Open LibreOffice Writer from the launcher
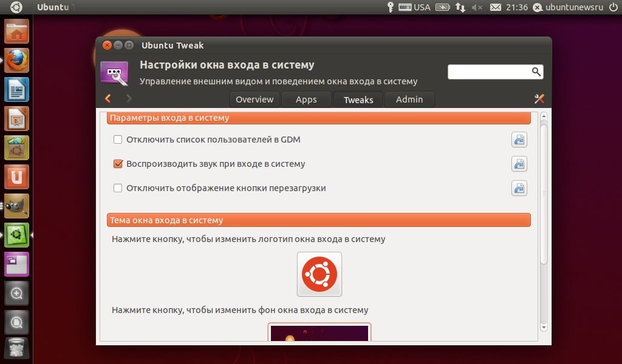622x364 pixels. click(x=16, y=90)
